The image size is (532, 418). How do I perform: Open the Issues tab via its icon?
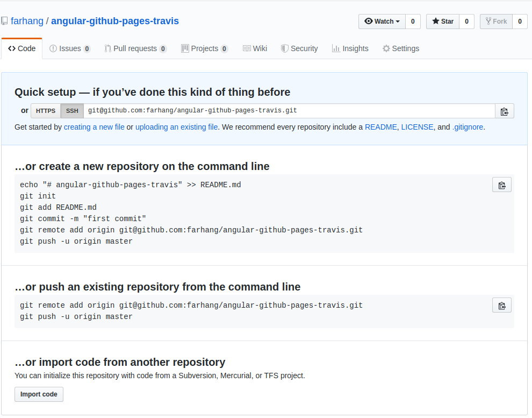(x=54, y=48)
